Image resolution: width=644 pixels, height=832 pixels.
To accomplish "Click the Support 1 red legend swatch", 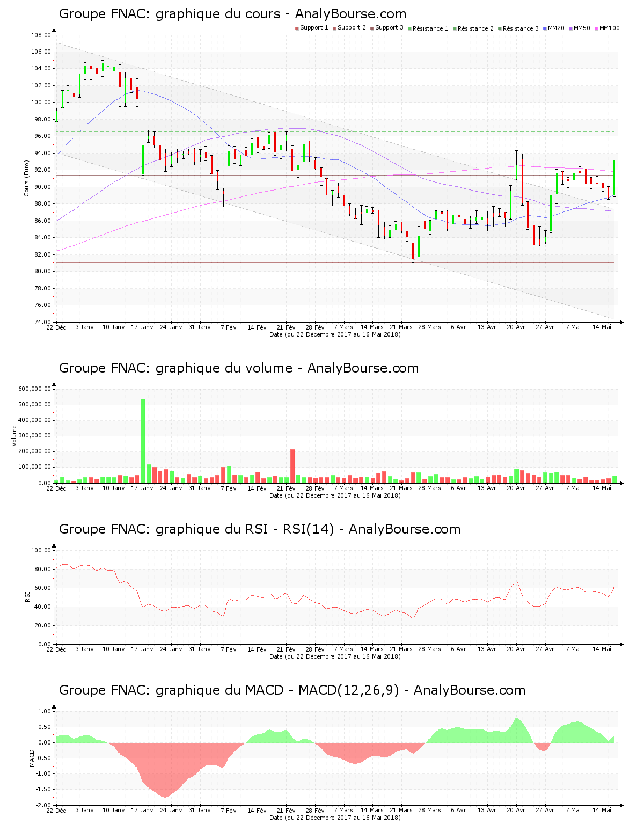I will pos(297,28).
